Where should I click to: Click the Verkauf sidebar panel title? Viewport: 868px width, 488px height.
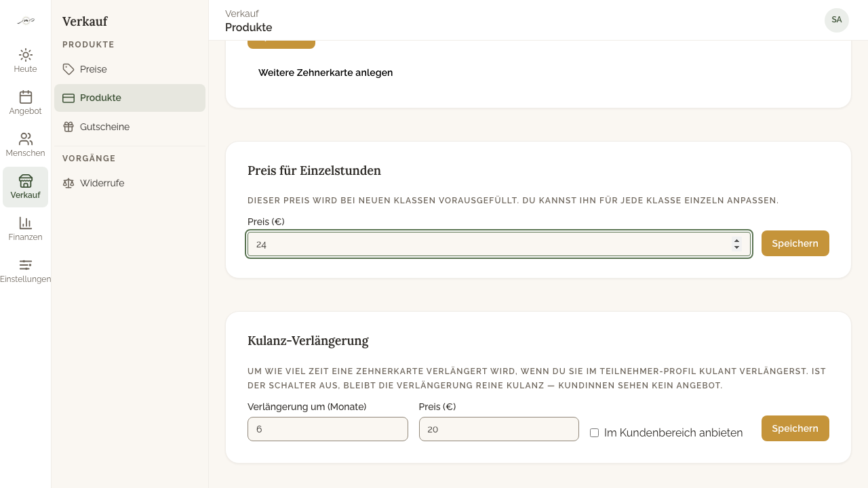click(x=85, y=22)
